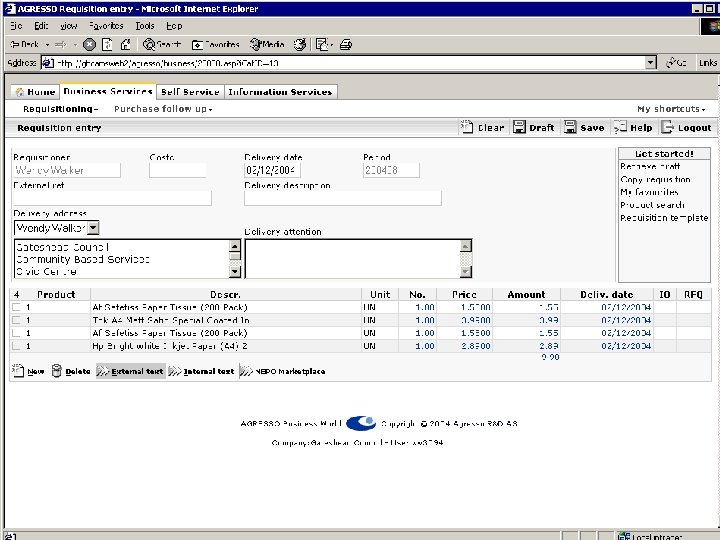
Task: Click the Product column header
Action: point(56,294)
